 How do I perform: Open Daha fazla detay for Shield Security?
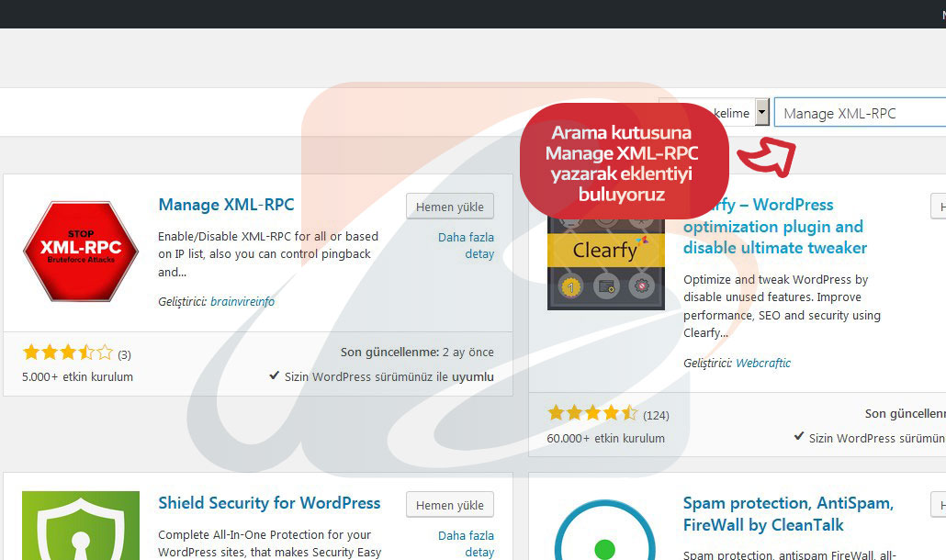point(466,543)
